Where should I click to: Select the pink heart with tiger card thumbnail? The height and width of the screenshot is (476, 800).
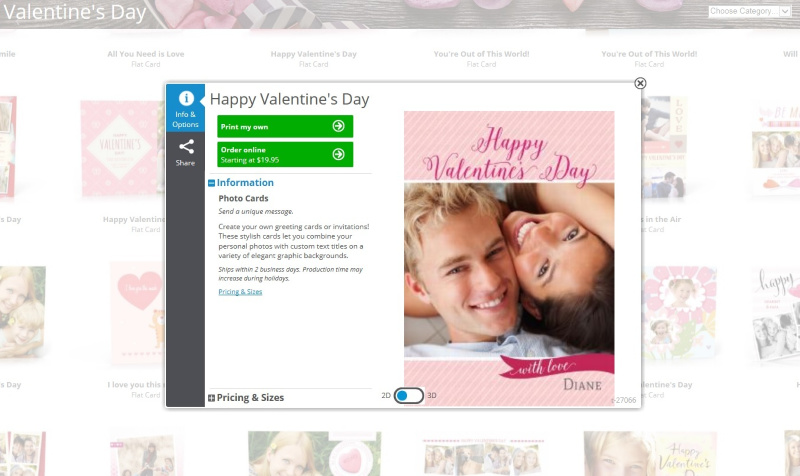(x=137, y=312)
